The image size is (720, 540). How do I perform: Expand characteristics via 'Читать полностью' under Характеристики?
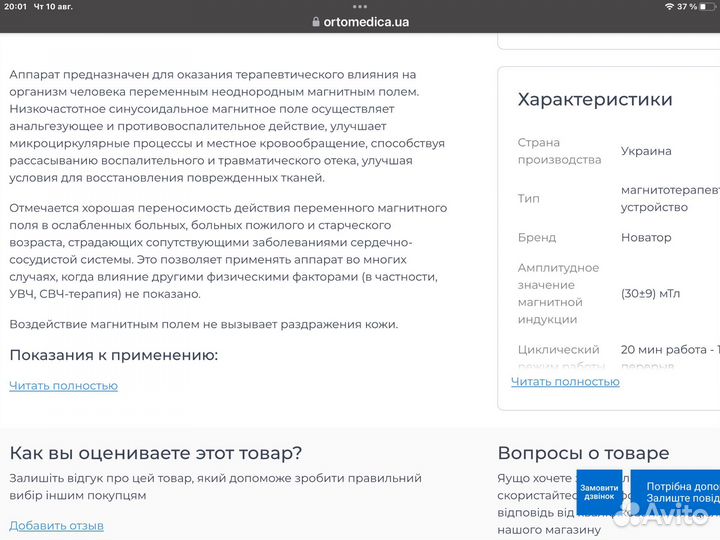click(x=565, y=382)
